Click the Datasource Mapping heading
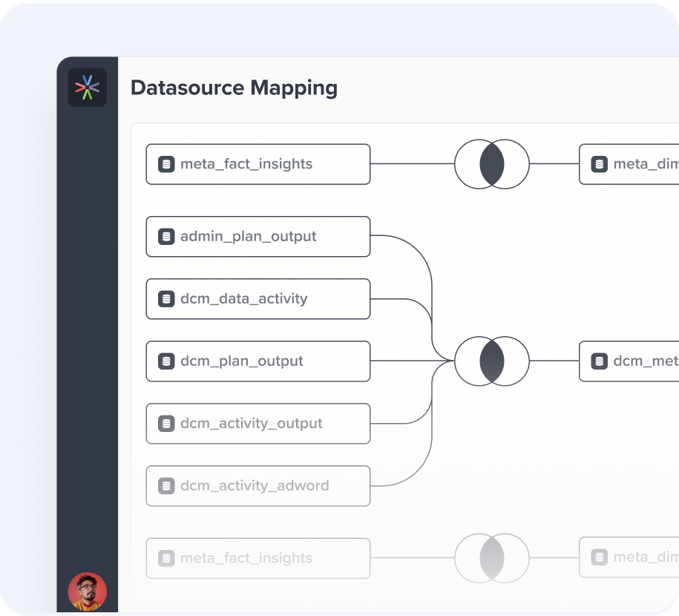Viewport: 679px width, 616px height. pyautogui.click(x=234, y=88)
